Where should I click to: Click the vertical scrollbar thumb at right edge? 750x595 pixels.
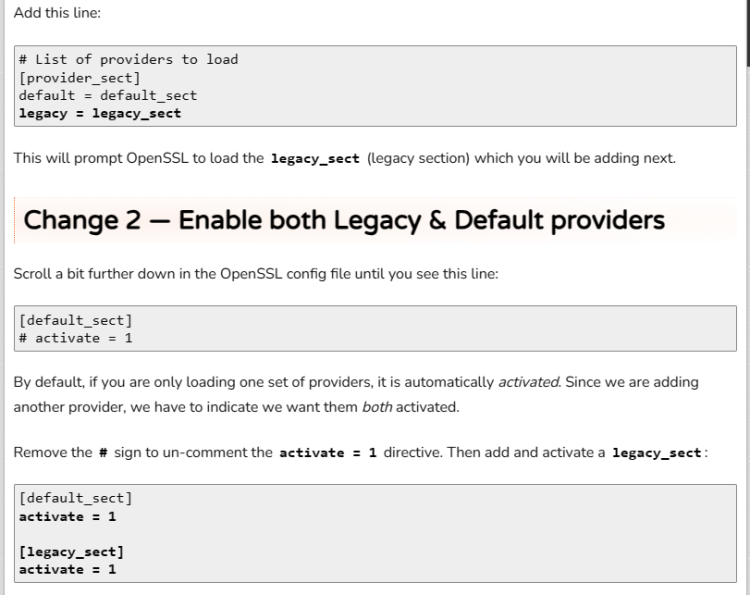click(748, 33)
